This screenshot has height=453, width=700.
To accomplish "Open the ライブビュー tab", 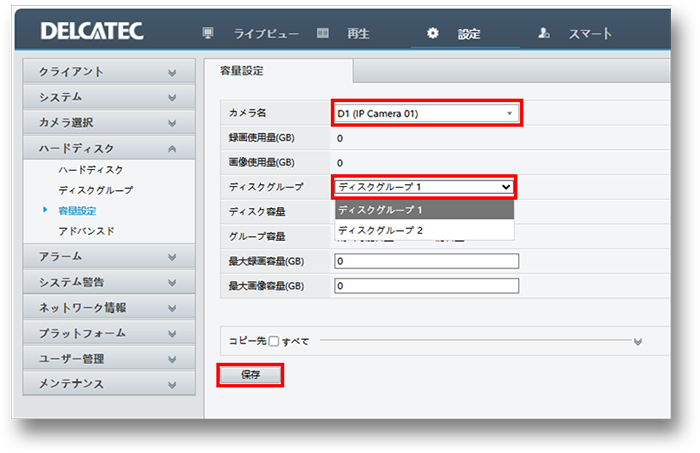I will (x=266, y=33).
